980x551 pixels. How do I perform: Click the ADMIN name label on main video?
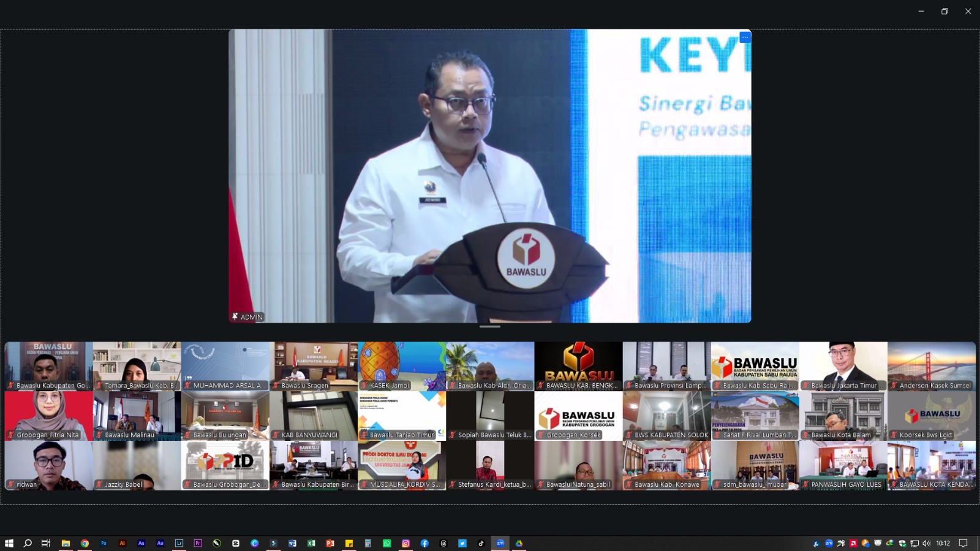click(247, 317)
